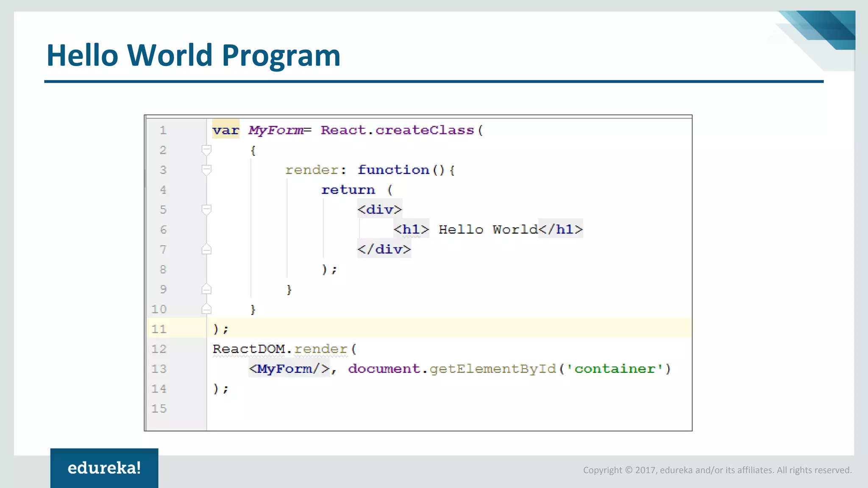The width and height of the screenshot is (868, 488).
Task: Click line number 13 in the gutter
Action: (x=159, y=369)
